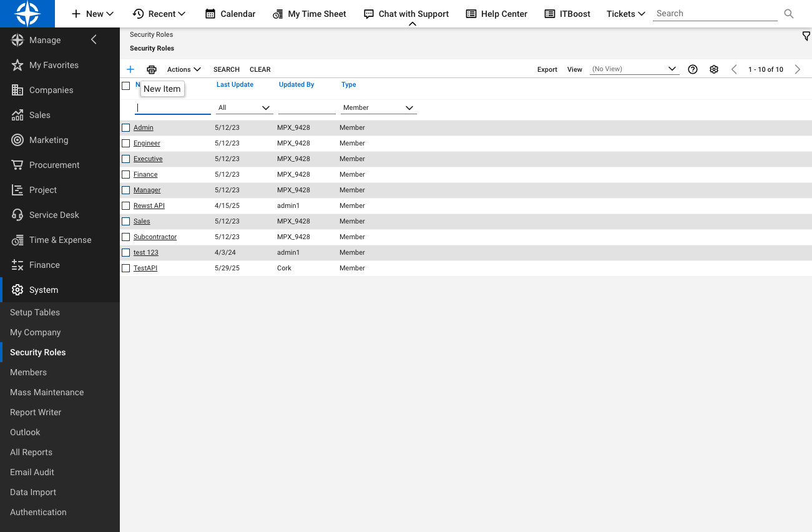Click the global search magnifier icon
This screenshot has width=812, height=532.
(x=789, y=14)
